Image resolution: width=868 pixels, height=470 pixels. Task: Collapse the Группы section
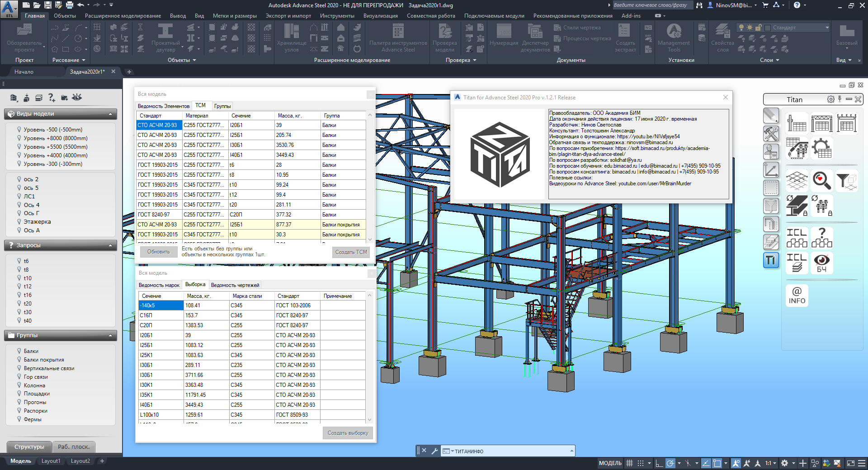click(110, 335)
